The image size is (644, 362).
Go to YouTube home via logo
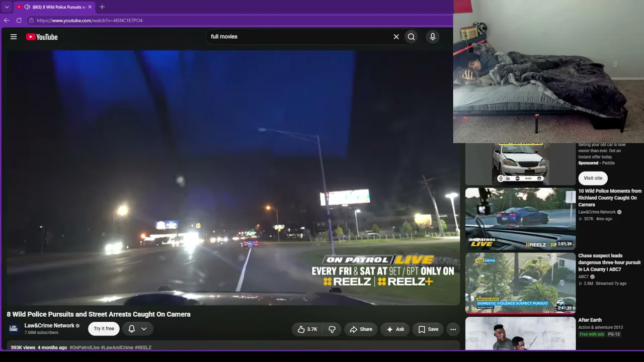[42, 37]
